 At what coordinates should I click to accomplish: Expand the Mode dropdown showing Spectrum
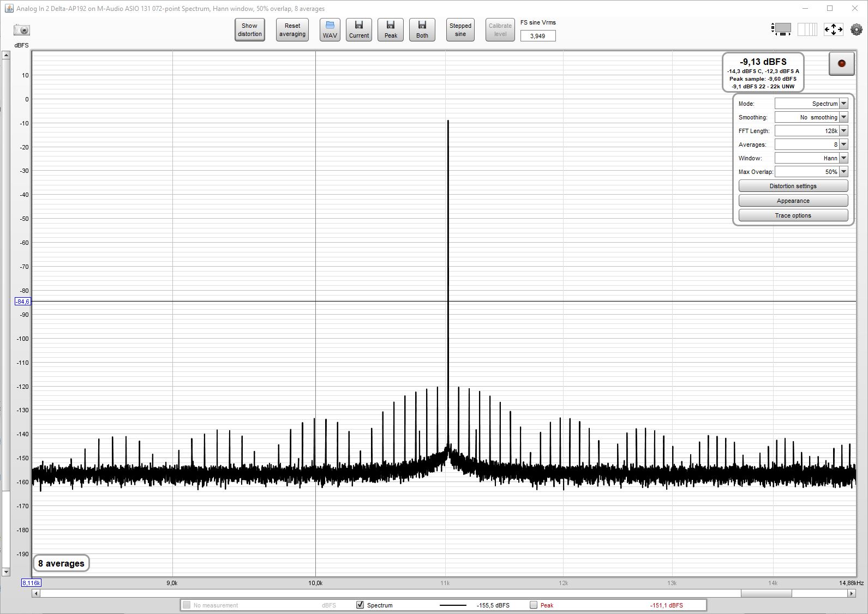pos(843,104)
